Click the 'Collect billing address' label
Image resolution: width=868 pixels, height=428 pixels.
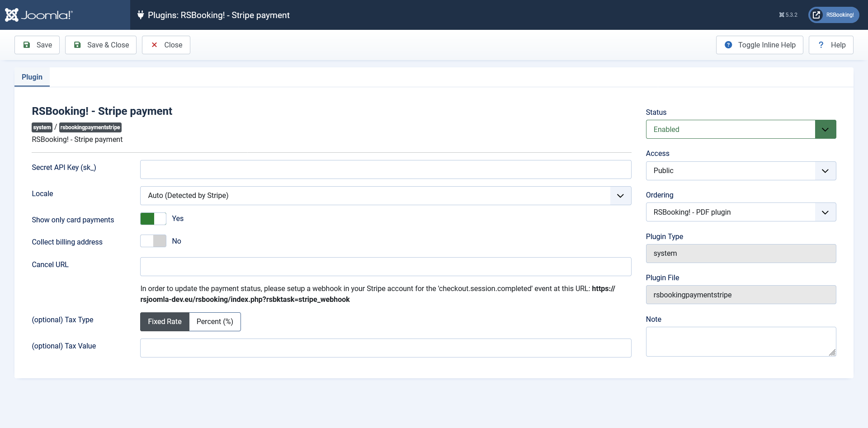[x=67, y=242]
